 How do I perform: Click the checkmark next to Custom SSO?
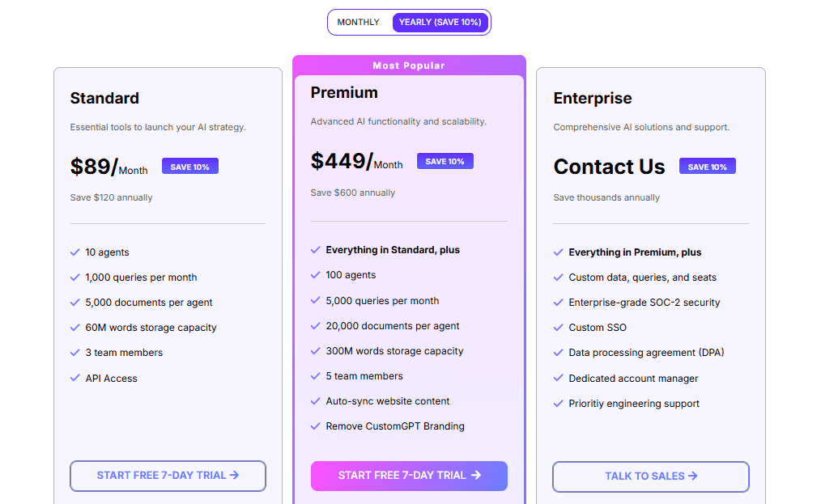click(558, 328)
